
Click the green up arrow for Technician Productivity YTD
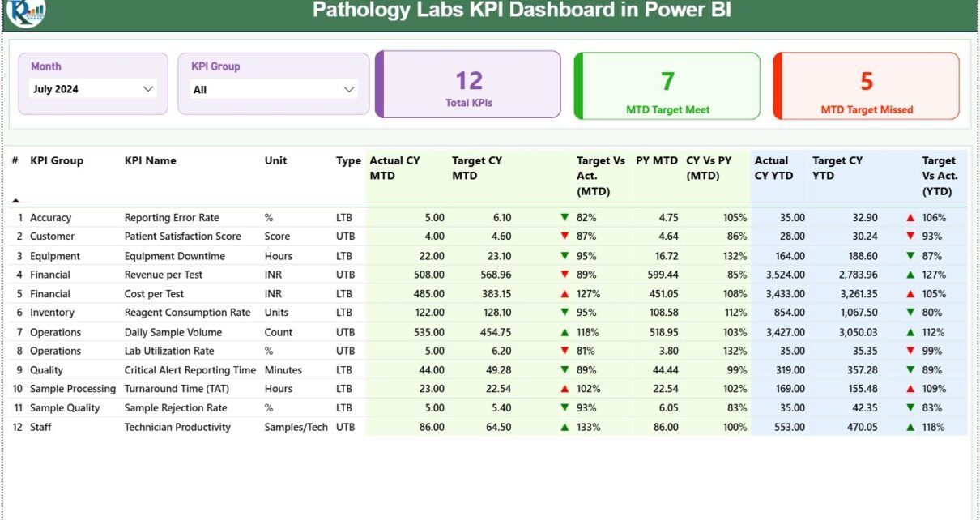(910, 427)
